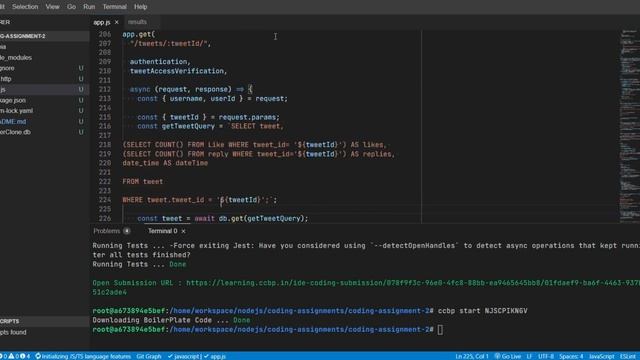Viewport: 640px width, 360px height.
Task: Click line number 224 in the gutter
Action: point(104,200)
